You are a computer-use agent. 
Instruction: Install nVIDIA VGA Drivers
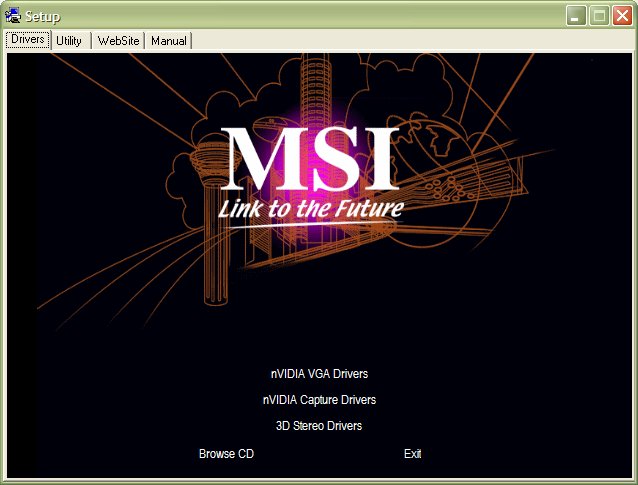(x=319, y=374)
